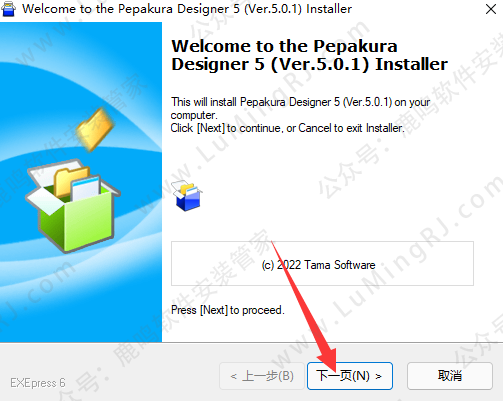Cancel installation using the 取消 button

pyautogui.click(x=450, y=376)
